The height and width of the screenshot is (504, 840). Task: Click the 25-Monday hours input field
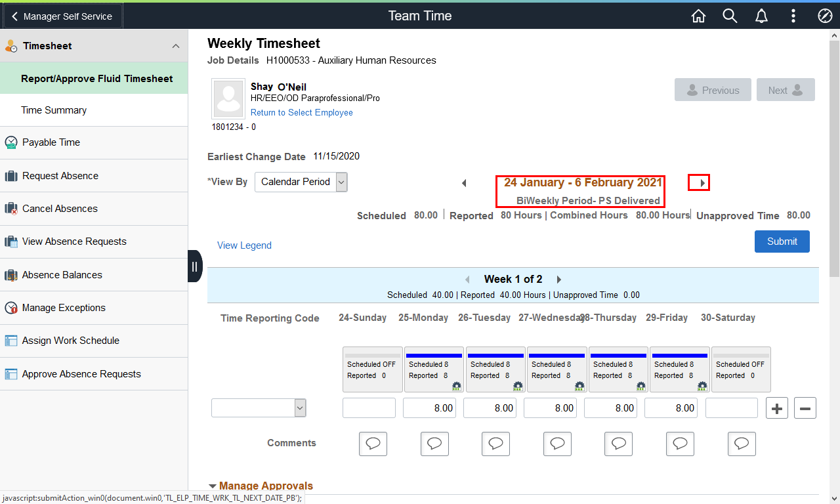click(429, 408)
